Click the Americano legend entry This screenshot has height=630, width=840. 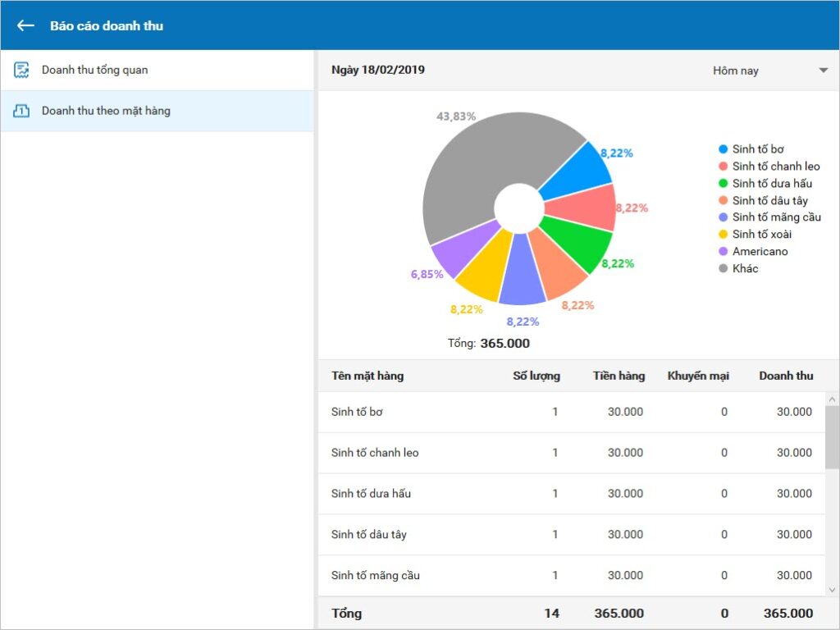753,251
